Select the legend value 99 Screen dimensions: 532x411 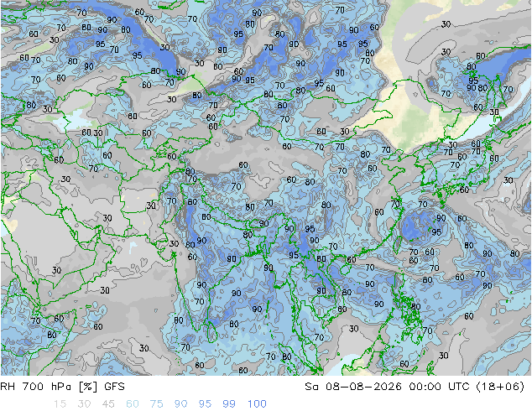(x=229, y=404)
